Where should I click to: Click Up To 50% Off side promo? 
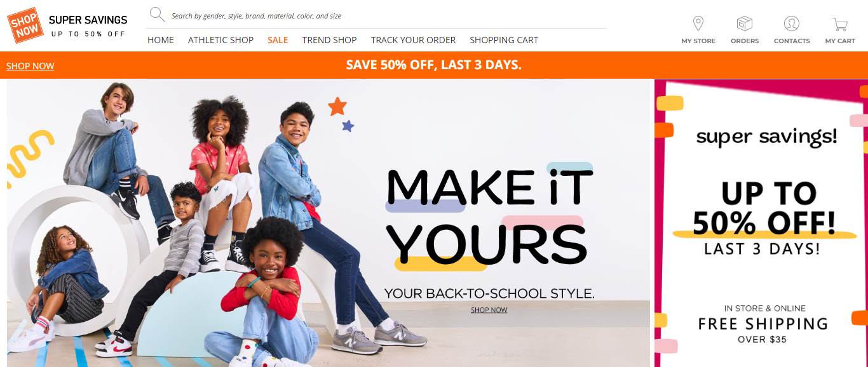[764, 210]
